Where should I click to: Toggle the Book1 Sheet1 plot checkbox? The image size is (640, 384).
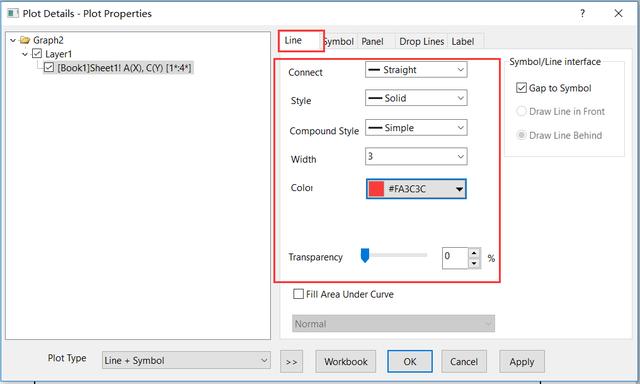coord(49,67)
